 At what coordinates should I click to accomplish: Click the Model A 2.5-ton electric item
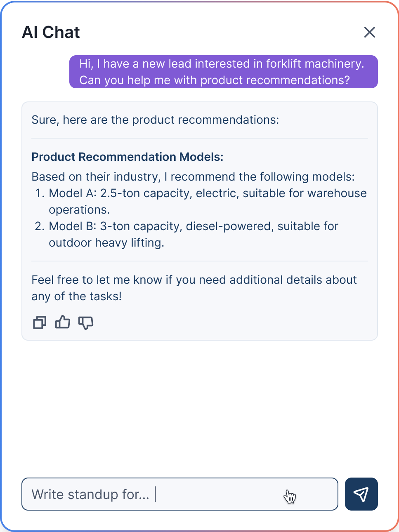[x=208, y=193]
